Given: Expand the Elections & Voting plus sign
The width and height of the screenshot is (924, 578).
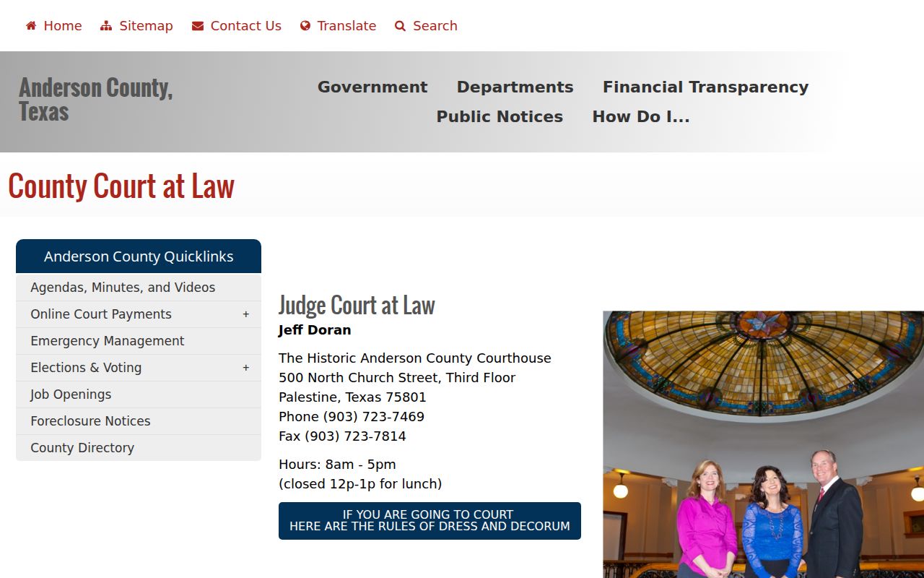Looking at the screenshot, I should [x=246, y=368].
